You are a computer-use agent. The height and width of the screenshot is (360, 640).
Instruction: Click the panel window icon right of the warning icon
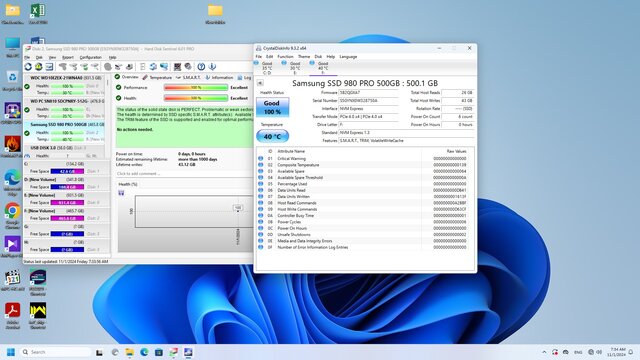[x=49, y=67]
